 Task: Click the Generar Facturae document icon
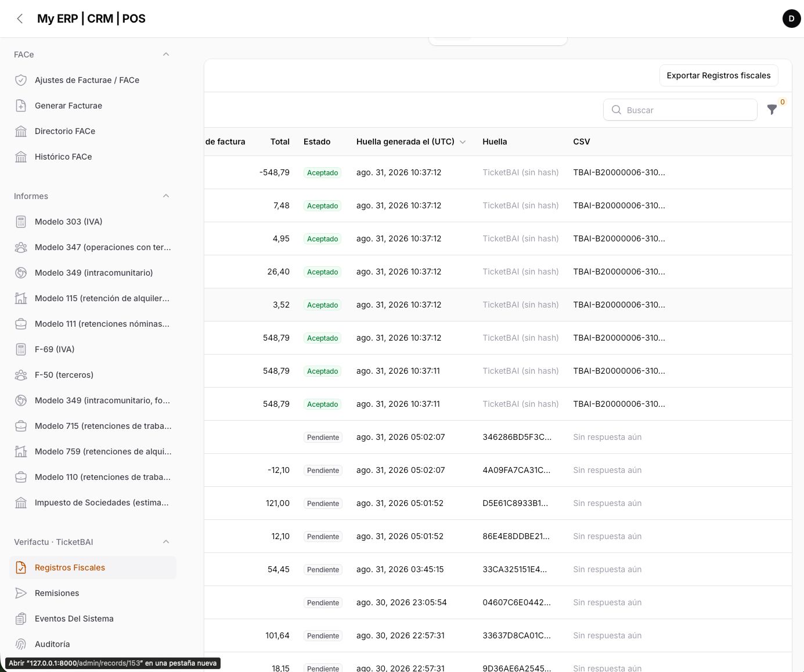tap(21, 106)
